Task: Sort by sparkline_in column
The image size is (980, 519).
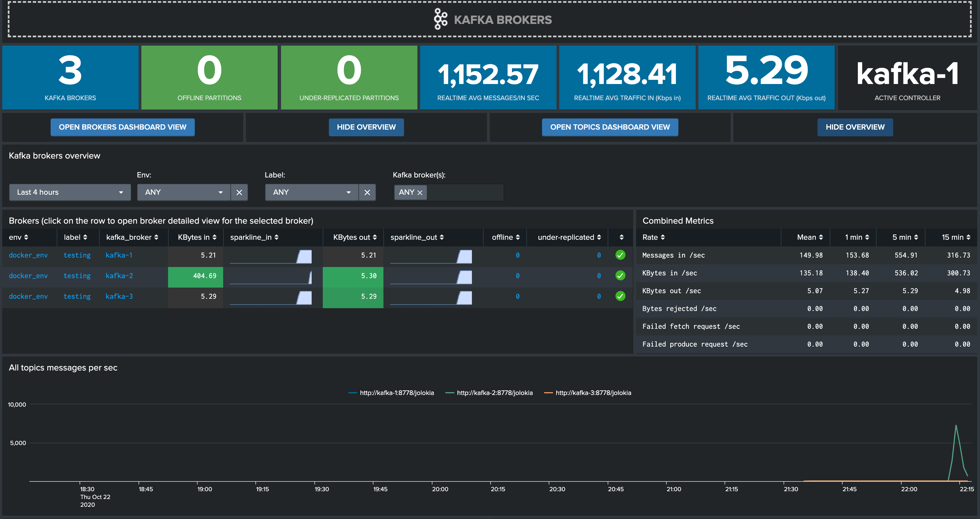Action: pyautogui.click(x=254, y=237)
